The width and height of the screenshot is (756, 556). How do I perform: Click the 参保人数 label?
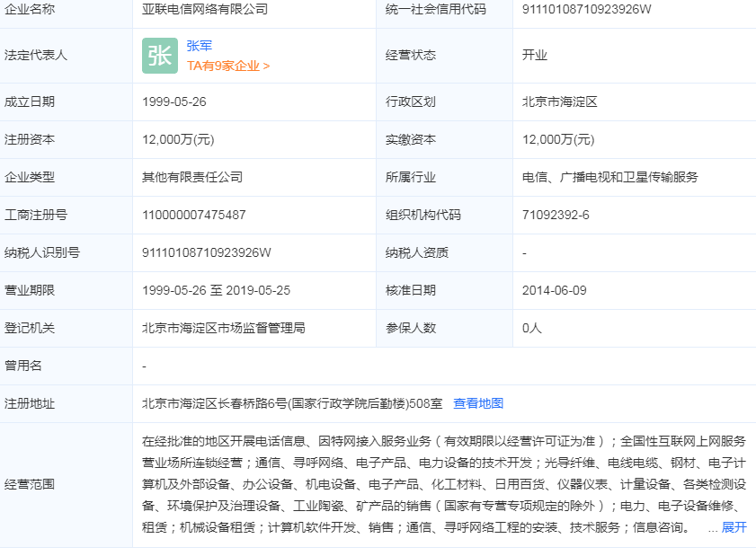pos(410,328)
